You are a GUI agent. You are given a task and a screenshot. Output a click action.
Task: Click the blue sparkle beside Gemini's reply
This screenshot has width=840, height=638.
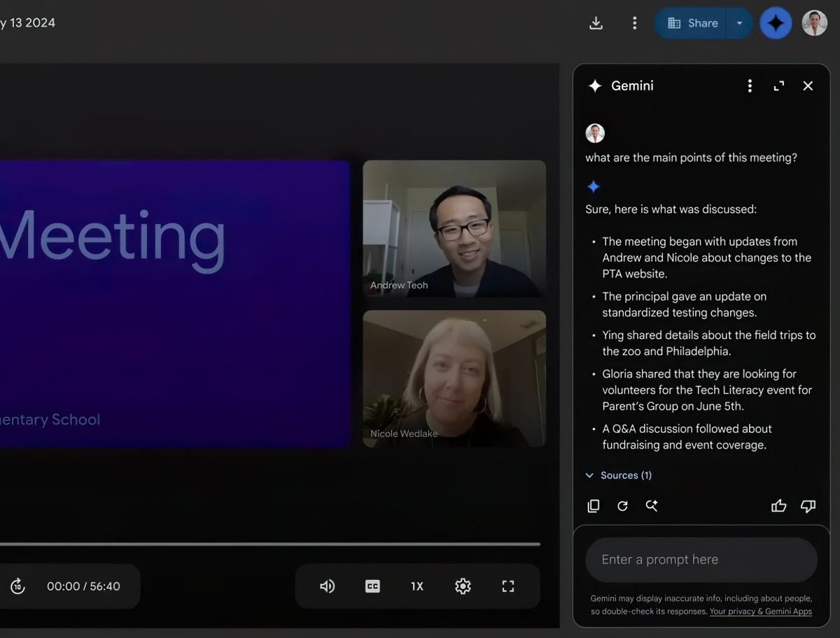[594, 186]
